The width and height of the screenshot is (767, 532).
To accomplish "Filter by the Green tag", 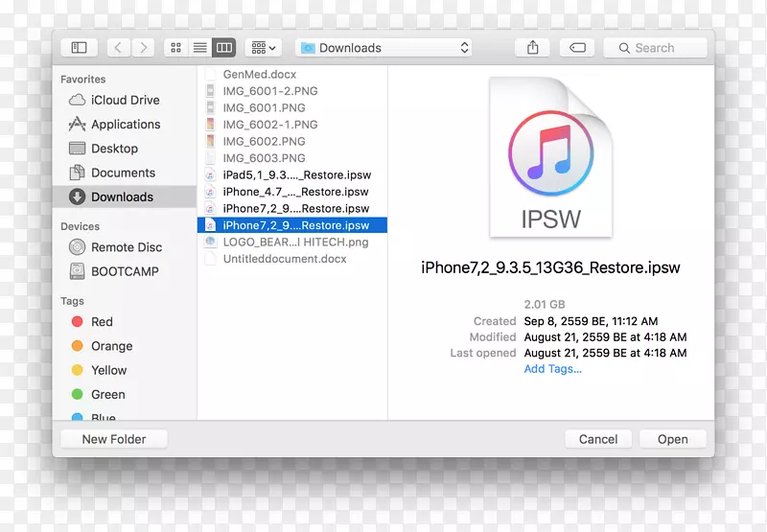I will pyautogui.click(x=125, y=394).
